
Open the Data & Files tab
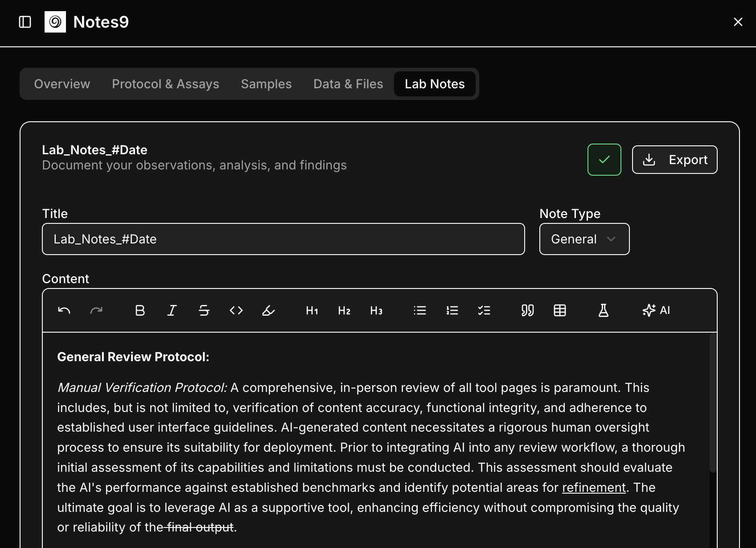pos(348,84)
